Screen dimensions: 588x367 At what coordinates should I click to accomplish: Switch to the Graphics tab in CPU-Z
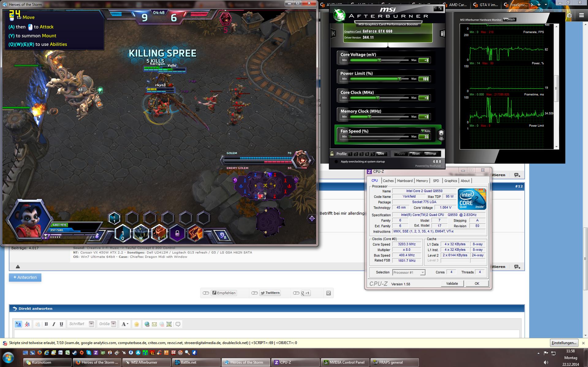450,181
